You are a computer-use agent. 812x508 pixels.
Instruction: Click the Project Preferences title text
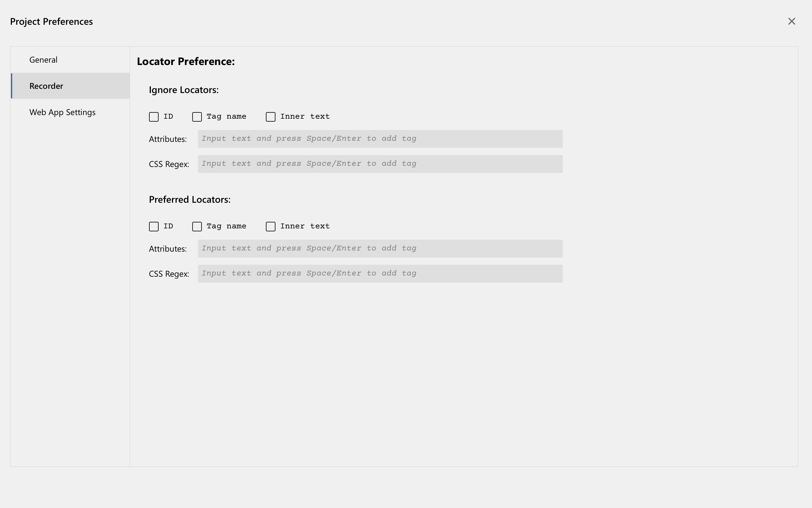coord(51,21)
